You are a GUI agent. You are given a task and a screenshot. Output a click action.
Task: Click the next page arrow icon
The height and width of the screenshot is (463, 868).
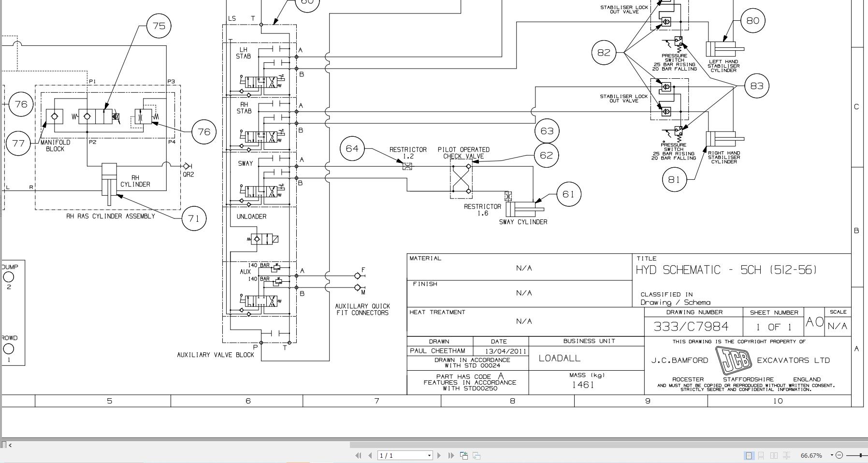tap(439, 455)
